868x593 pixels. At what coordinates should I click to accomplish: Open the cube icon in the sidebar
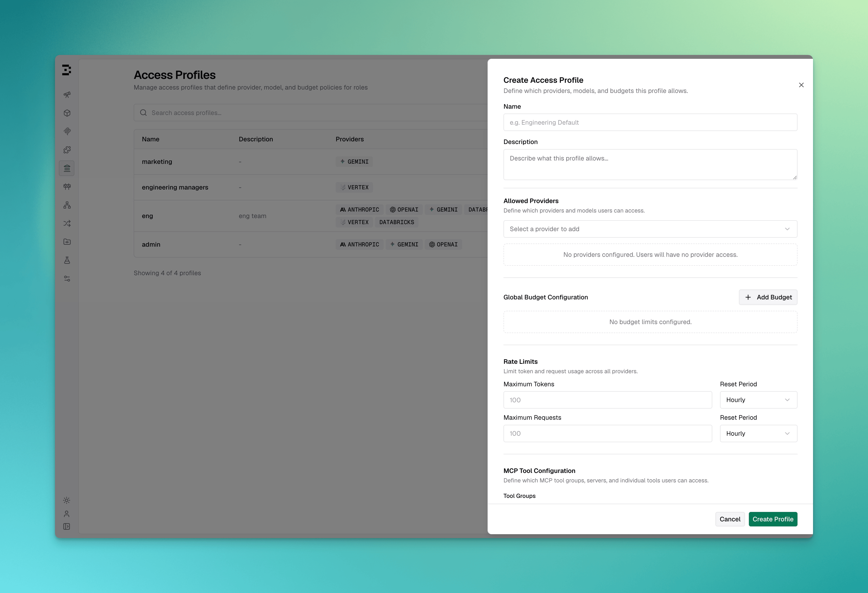pyautogui.click(x=67, y=113)
